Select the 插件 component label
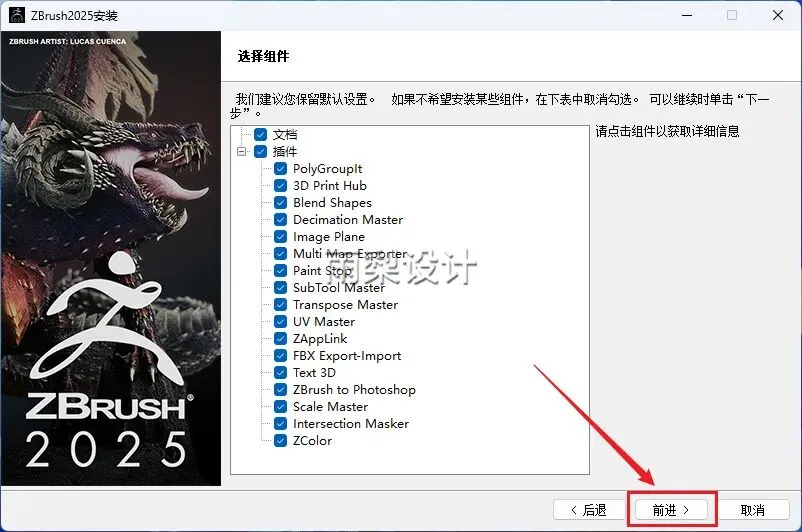802x532 pixels. click(x=285, y=151)
